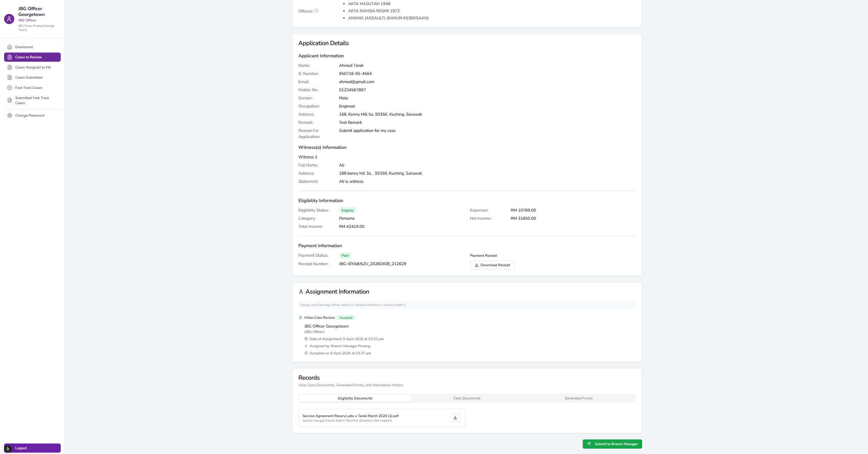Screen dimensions: 868x454
Task: Select the Eligibility Documents tab
Action: (x=355, y=398)
